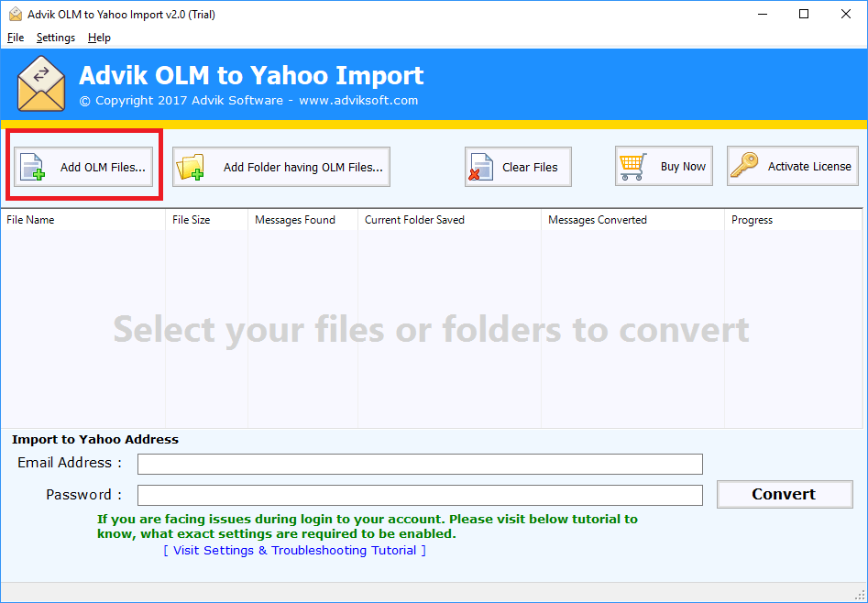Image resolution: width=868 pixels, height=603 pixels.
Task: Open the File menu
Action: click(x=16, y=38)
